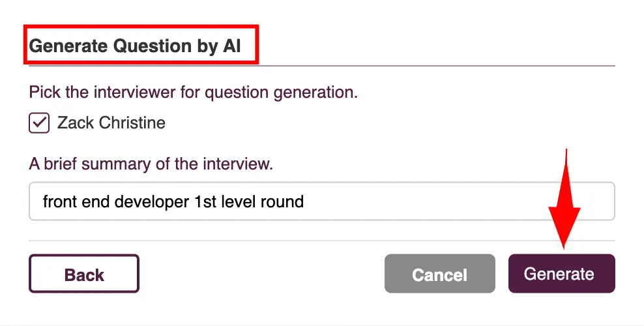644x326 pixels.
Task: Go Back to the previous step
Action: (x=84, y=273)
